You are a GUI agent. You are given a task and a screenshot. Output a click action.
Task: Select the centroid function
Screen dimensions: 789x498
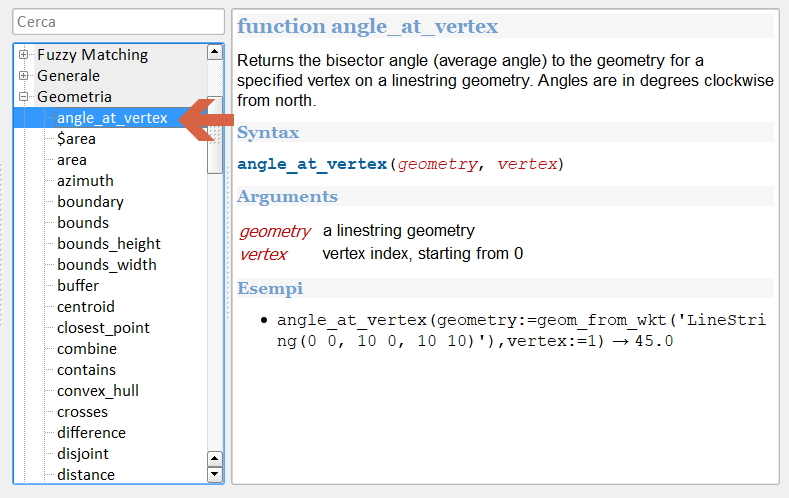[x=85, y=307]
